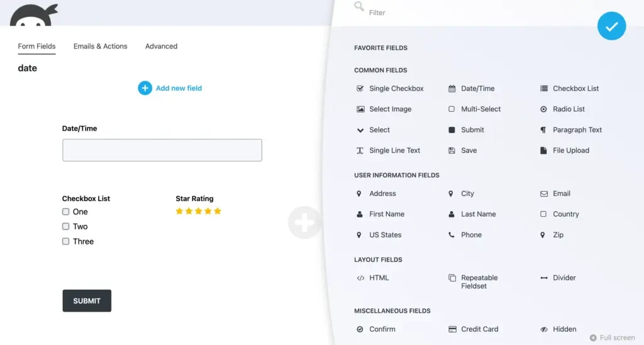Click the Email envelope field icon
This screenshot has height=345, width=644.
pos(544,194)
